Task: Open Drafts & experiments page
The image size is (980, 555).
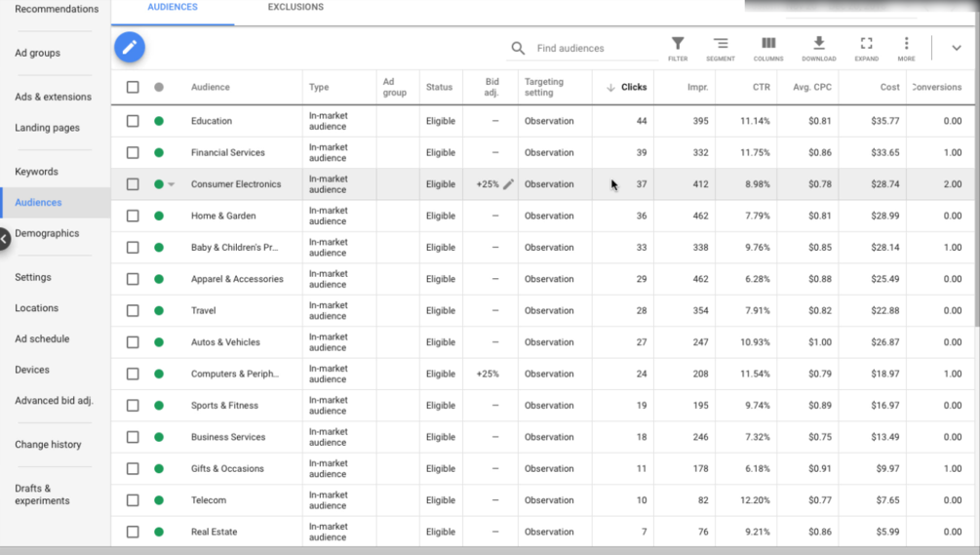Action: 42,495
